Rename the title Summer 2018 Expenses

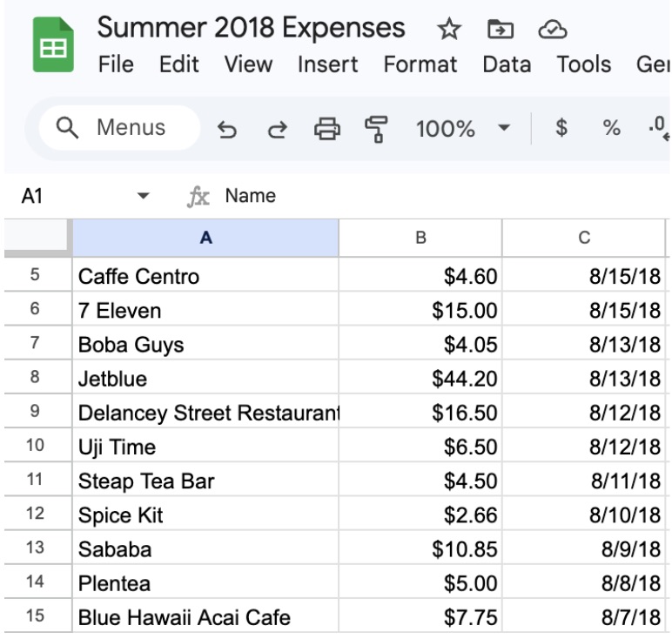click(251, 28)
